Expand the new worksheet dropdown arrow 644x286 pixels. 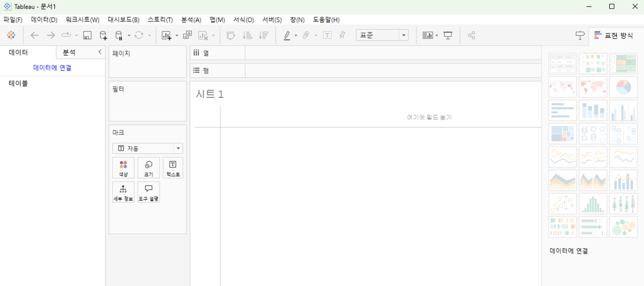[177, 35]
